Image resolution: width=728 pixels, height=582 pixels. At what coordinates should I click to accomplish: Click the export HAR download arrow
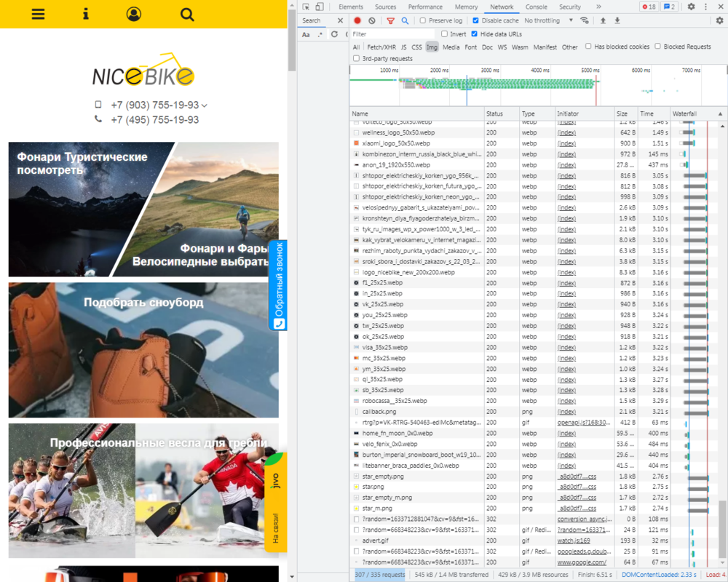[617, 20]
